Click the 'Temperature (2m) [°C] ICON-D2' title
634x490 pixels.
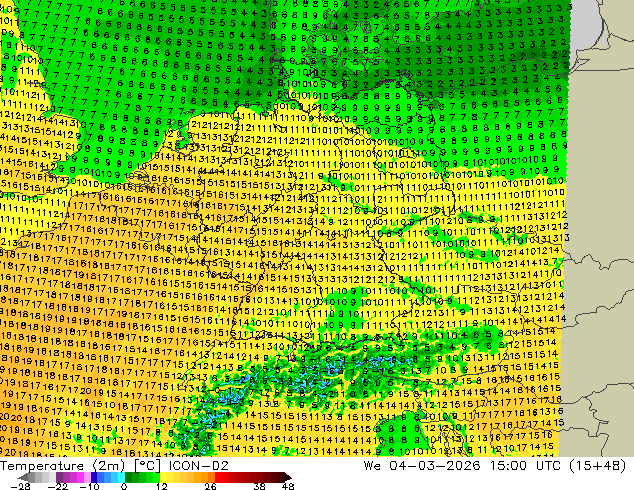click(114, 466)
